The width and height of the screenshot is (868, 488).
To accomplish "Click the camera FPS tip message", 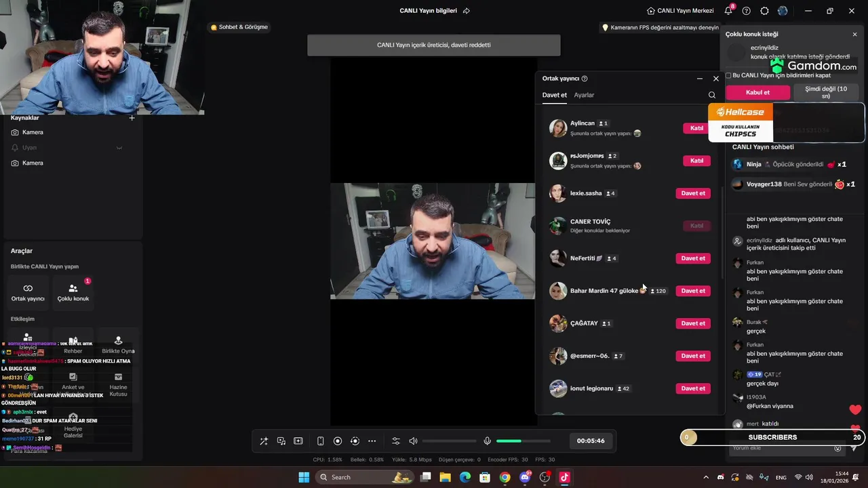I will (660, 28).
